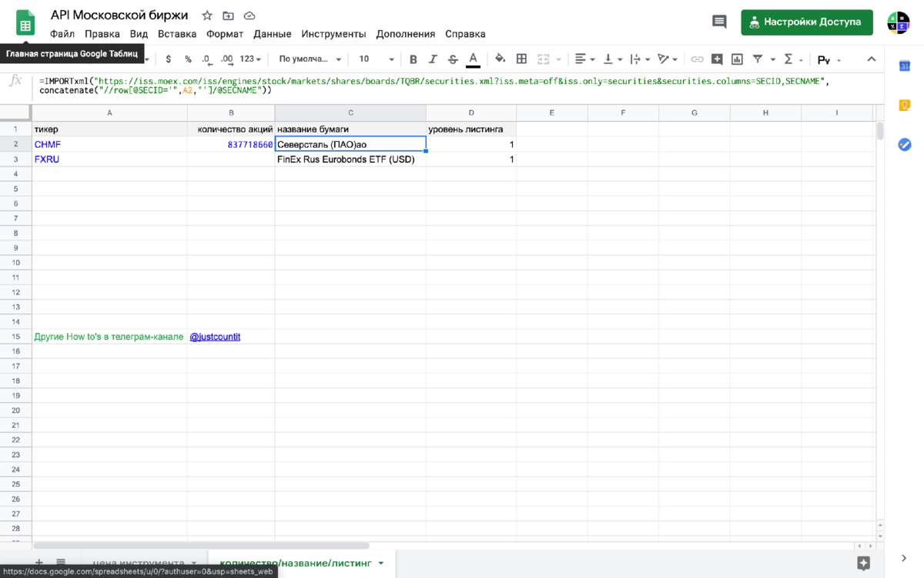Viewport: 924px width, 578px height.
Task: Expand the merge cells options arrow
Action: [558, 59]
